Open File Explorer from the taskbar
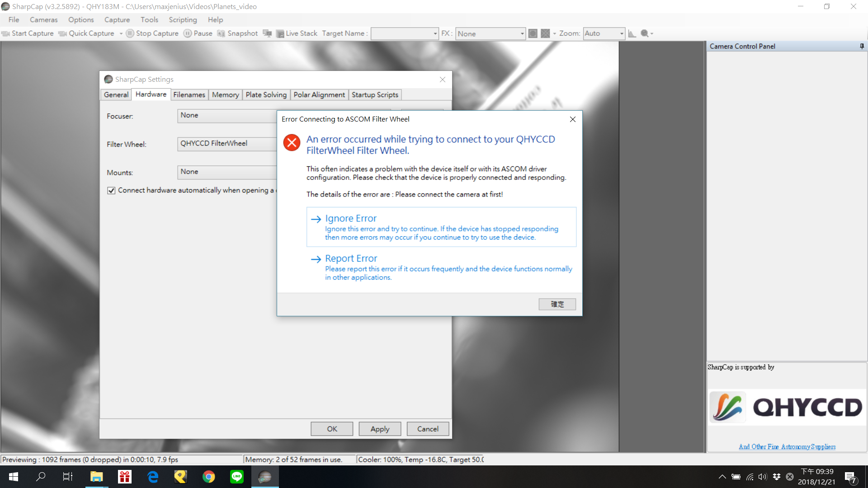This screenshot has width=868, height=488. 96,477
